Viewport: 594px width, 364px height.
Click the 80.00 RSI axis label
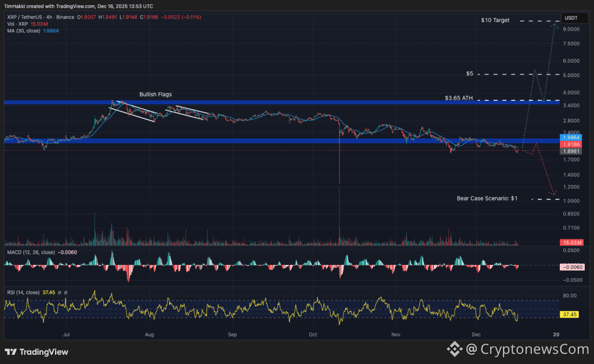[x=570, y=296]
